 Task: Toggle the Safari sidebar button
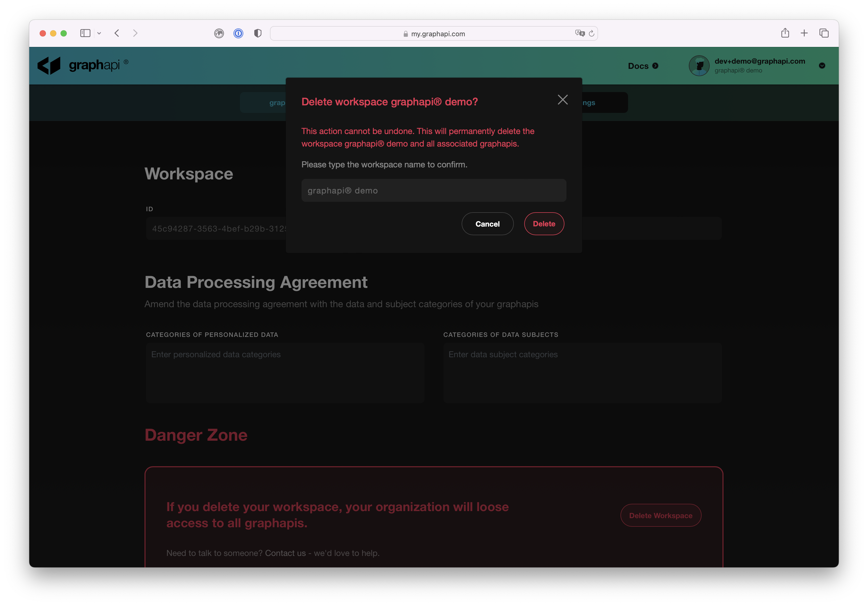coord(86,33)
